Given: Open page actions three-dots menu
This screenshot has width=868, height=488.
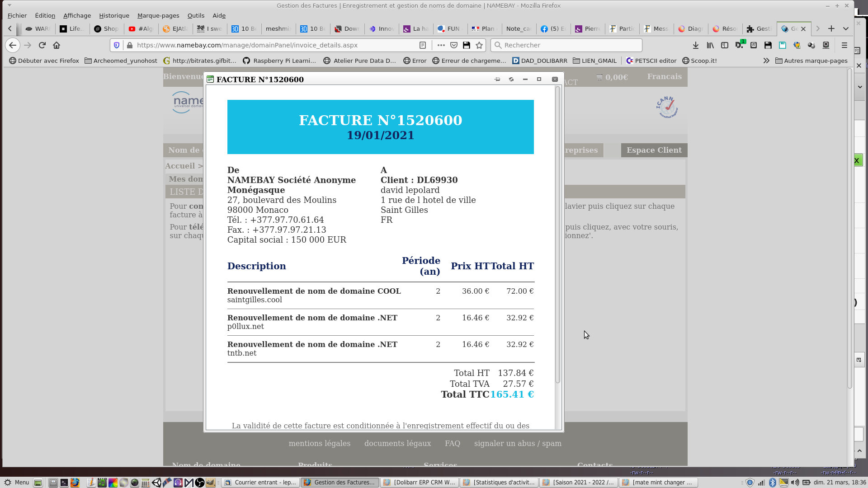Looking at the screenshot, I should 441,45.
